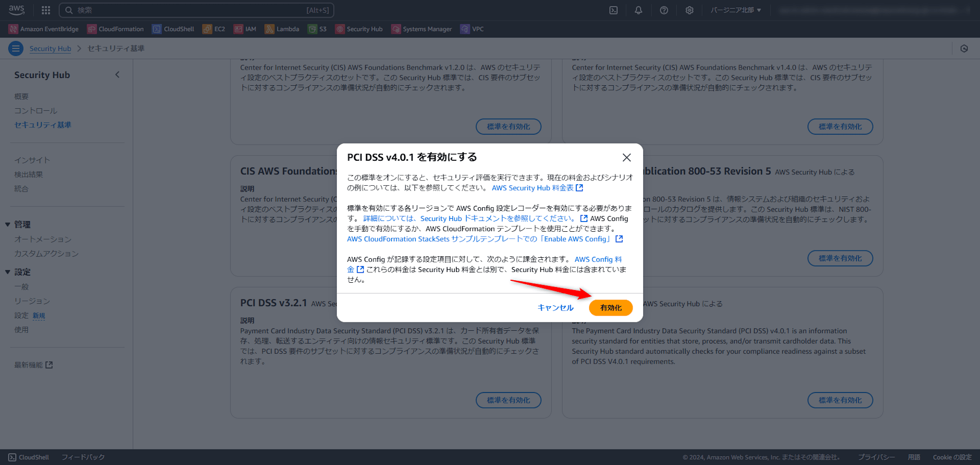
Task: Open 検出結果 in the sidebar
Action: coord(28,174)
